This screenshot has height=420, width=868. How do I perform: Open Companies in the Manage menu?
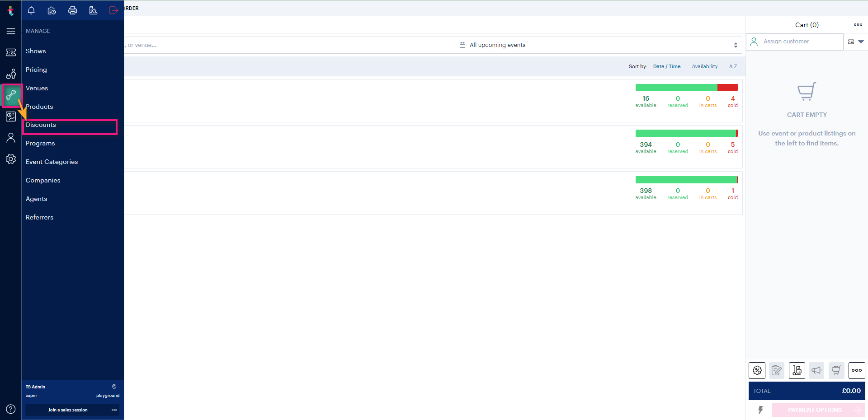[43, 180]
